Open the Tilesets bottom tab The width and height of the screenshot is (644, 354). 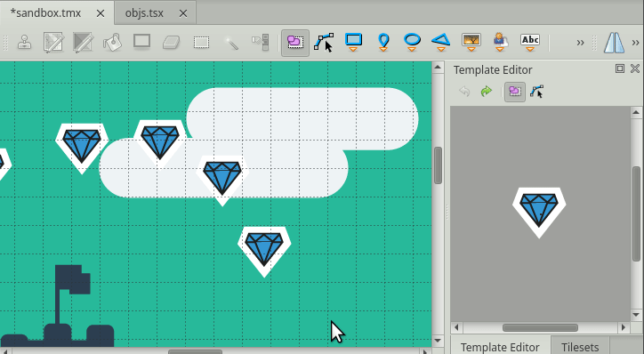pos(580,346)
